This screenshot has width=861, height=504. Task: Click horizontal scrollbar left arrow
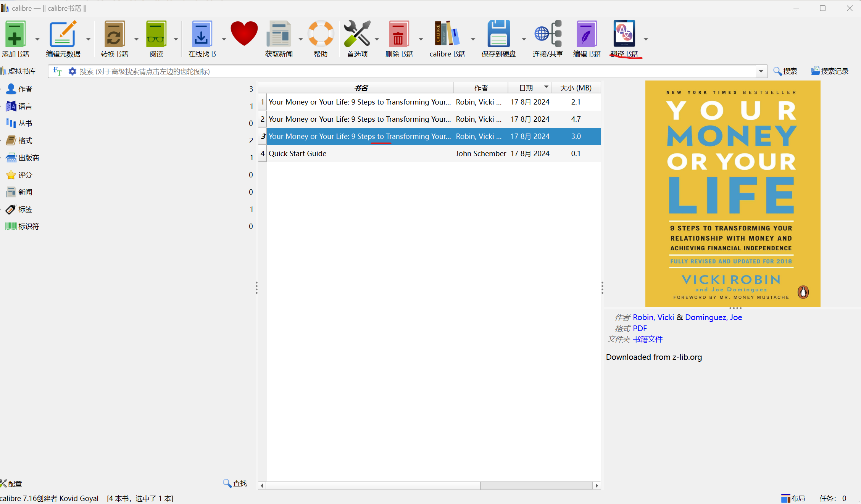[262, 485]
